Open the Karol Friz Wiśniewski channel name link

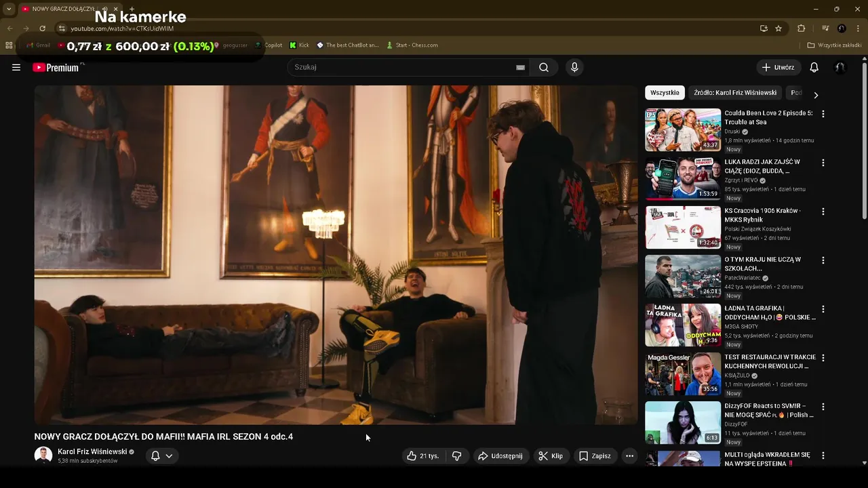click(x=92, y=451)
